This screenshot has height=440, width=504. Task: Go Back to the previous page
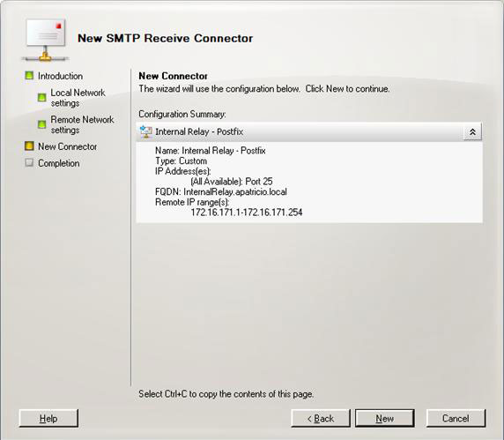click(321, 419)
